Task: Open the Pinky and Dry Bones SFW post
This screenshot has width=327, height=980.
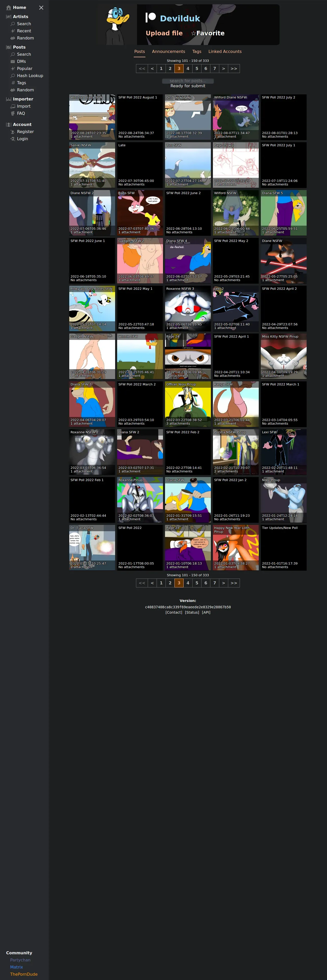Action: click(x=92, y=309)
